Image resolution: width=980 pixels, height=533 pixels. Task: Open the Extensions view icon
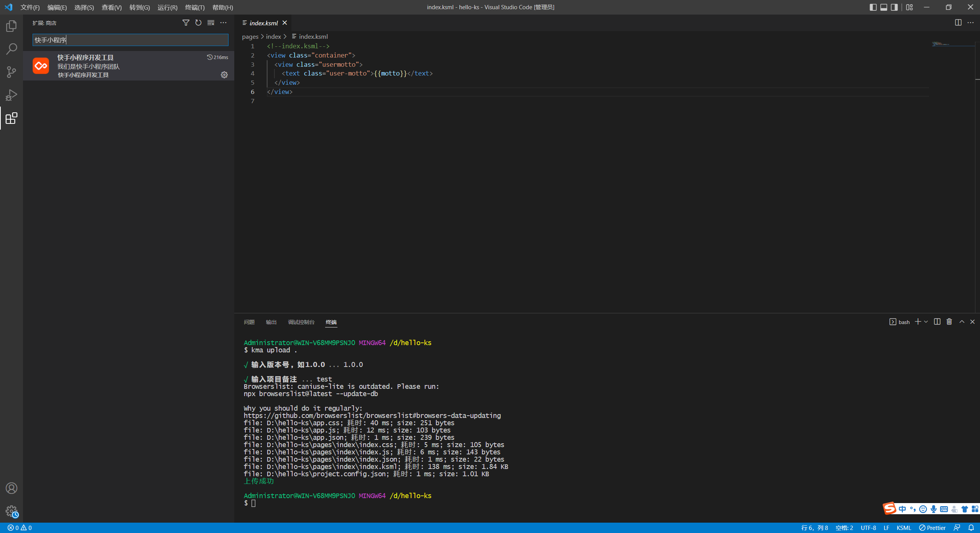click(x=12, y=118)
